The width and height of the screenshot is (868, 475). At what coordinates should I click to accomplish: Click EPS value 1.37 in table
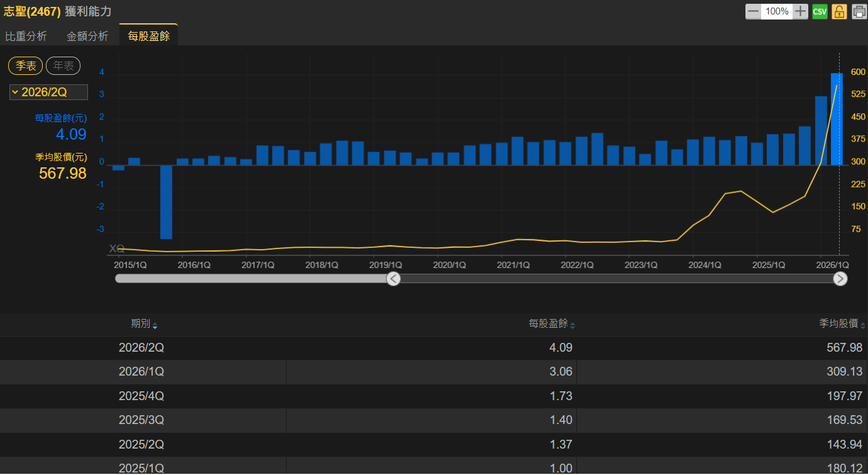[x=561, y=444]
